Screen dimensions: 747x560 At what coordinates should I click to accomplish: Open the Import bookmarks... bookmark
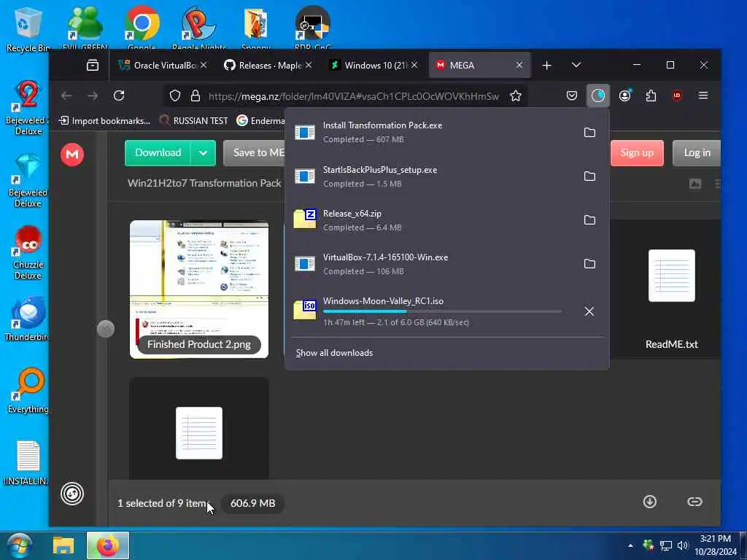pyautogui.click(x=104, y=121)
